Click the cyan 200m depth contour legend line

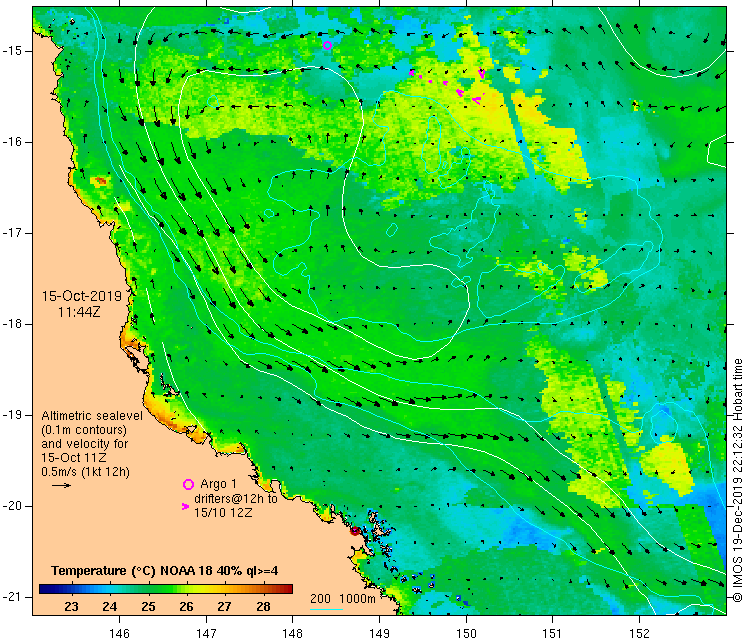point(326,609)
